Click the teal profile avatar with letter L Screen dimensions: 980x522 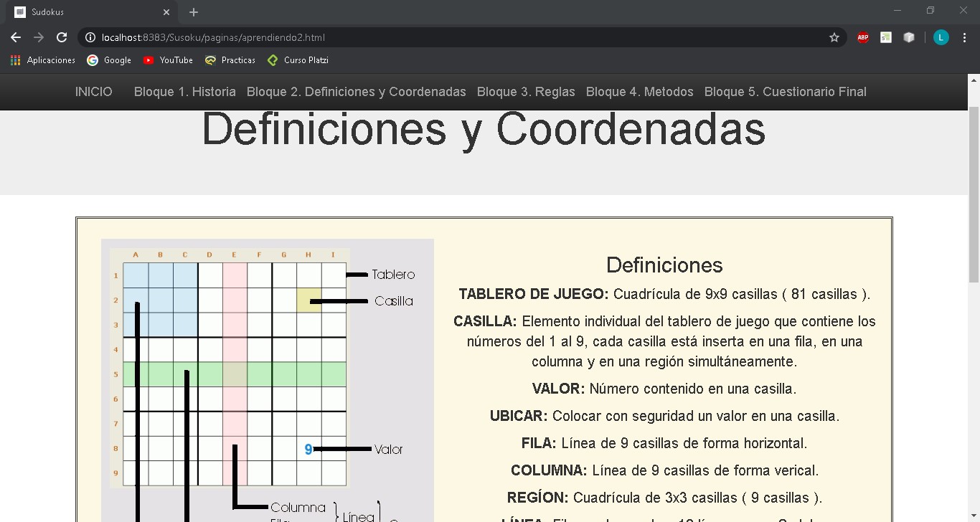pos(941,37)
